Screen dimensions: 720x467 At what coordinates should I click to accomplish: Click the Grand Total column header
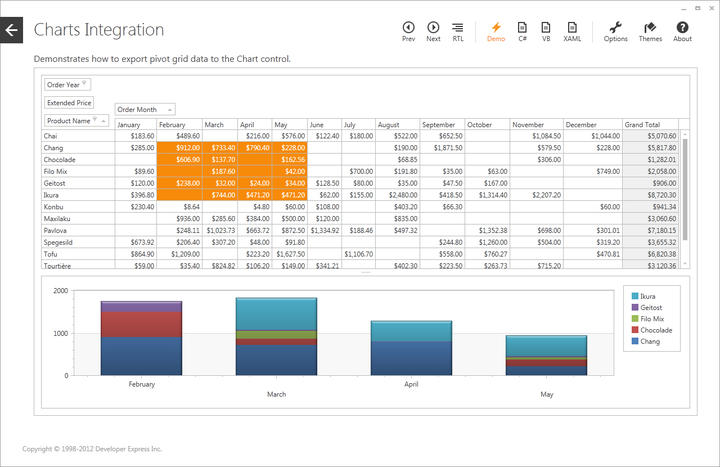(650, 125)
